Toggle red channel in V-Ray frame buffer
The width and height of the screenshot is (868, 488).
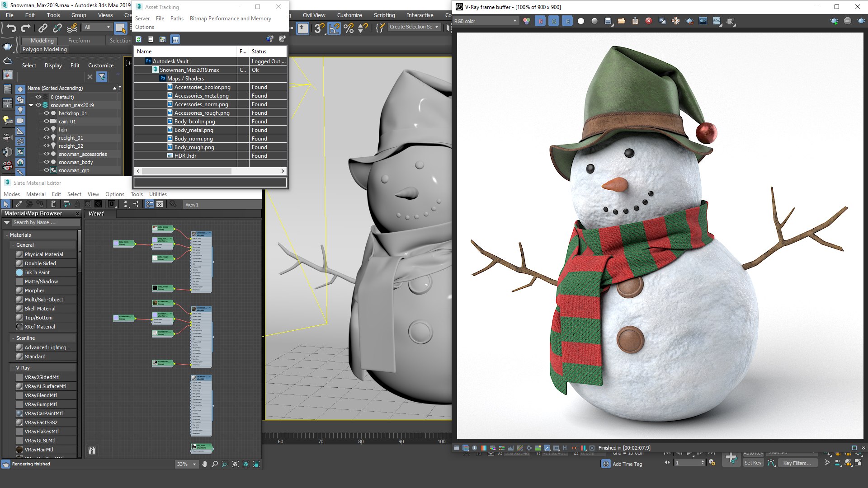pos(540,21)
